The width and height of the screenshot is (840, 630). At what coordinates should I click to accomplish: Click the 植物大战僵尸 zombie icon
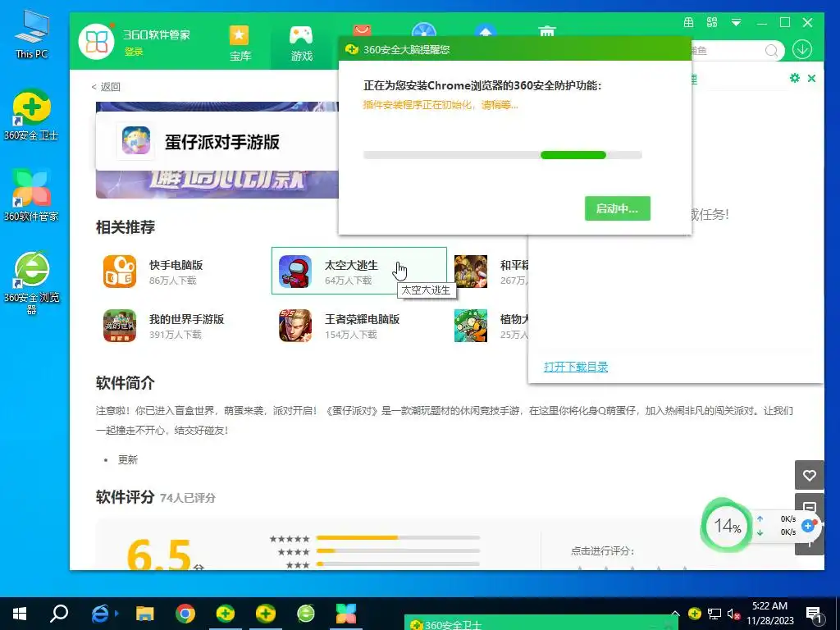470,325
